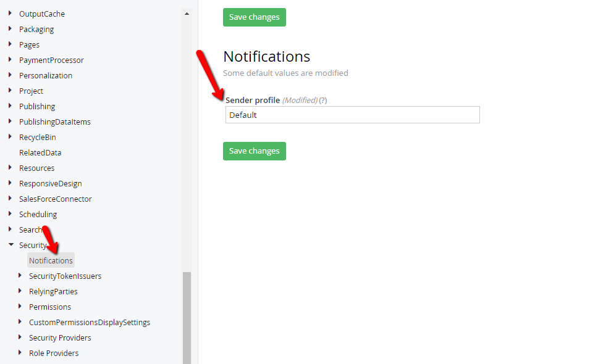This screenshot has height=364, width=598.
Task: Expand the PublishingDataItems tree node
Action: point(10,121)
